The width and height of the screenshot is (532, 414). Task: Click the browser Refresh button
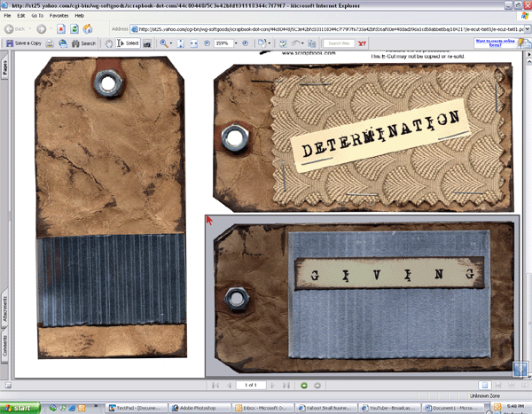[x=74, y=28]
